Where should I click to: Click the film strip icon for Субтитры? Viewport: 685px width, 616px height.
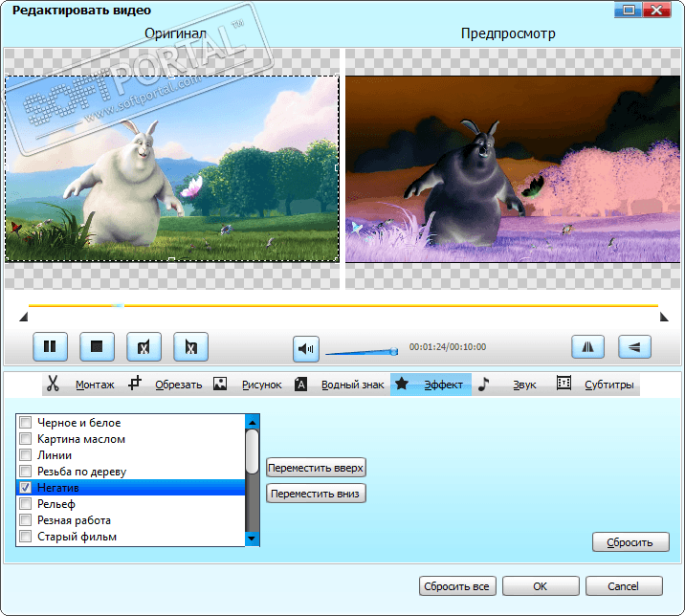tap(563, 384)
